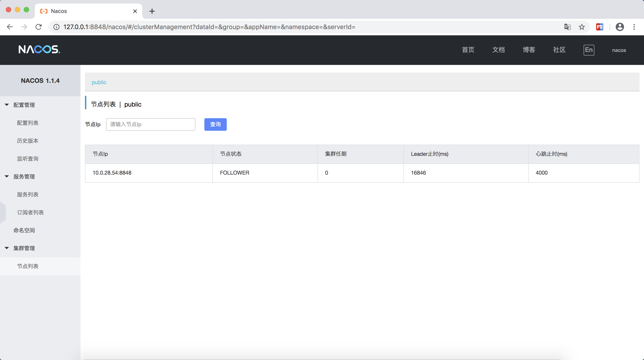Go forward in browser history
The image size is (644, 360).
(24, 27)
